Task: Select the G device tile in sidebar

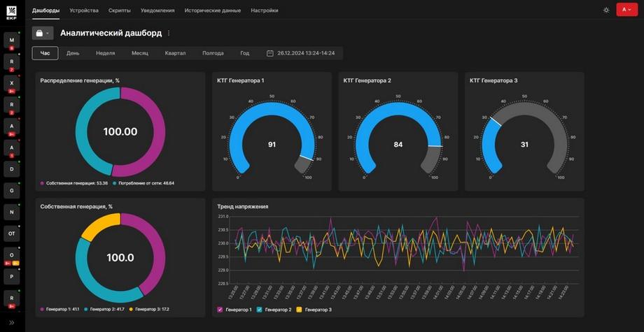Action: 12,191
